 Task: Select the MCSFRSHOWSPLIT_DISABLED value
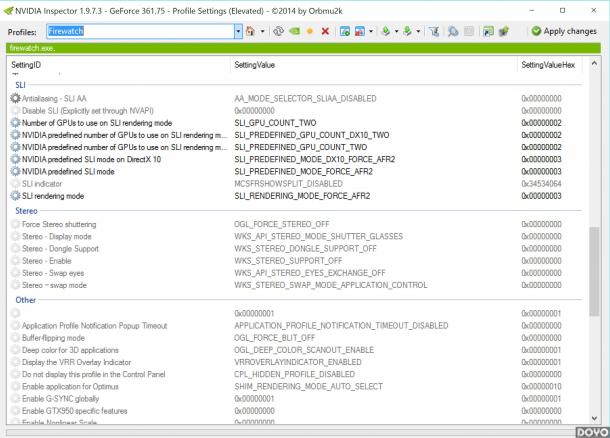click(288, 184)
